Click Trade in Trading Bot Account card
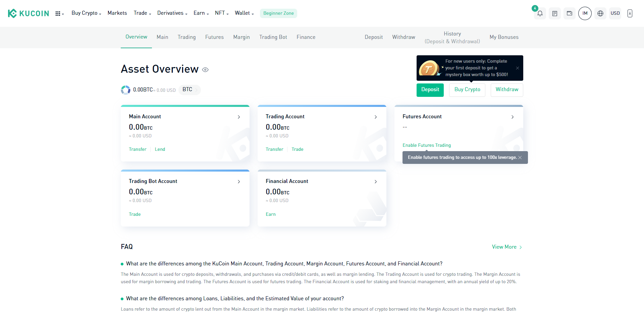 click(x=135, y=214)
